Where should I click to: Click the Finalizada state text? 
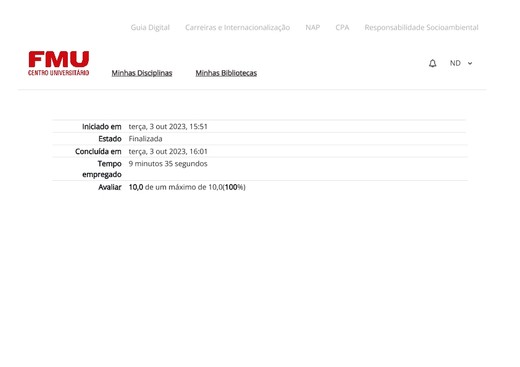(x=145, y=139)
